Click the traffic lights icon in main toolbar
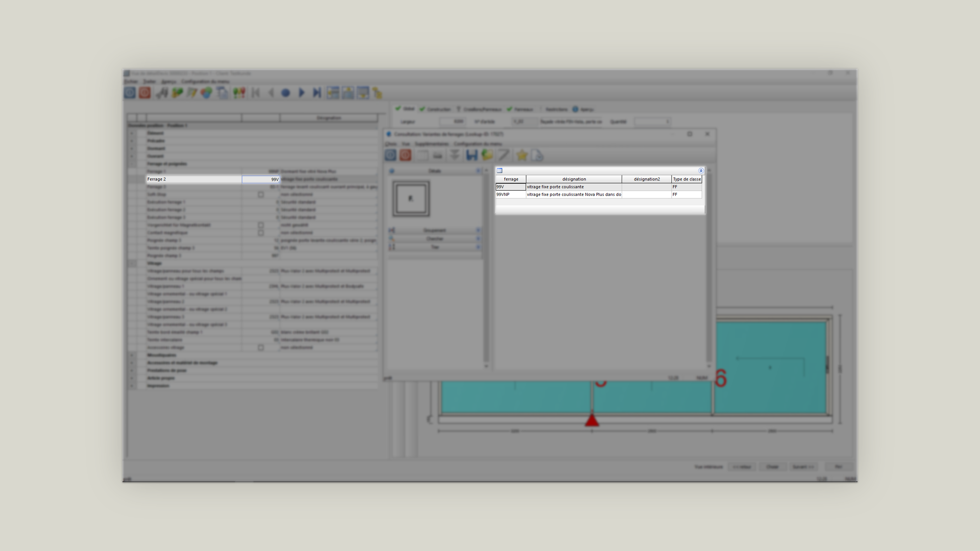The width and height of the screenshot is (980, 551). (x=239, y=92)
